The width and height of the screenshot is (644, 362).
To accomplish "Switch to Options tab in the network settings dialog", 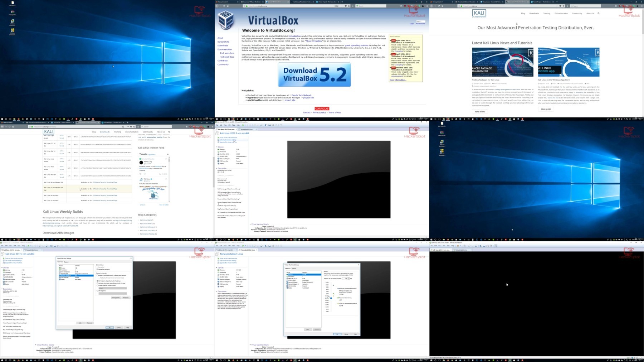I will point(66,262).
